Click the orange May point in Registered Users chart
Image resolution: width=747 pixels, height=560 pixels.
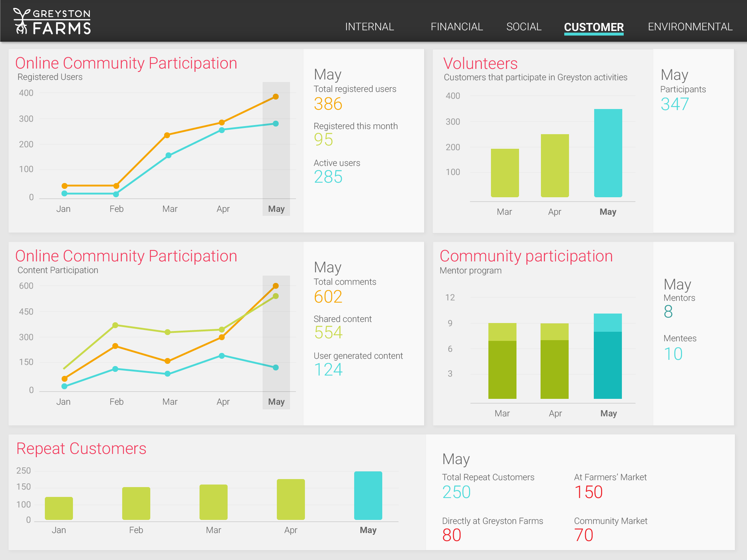point(276,97)
